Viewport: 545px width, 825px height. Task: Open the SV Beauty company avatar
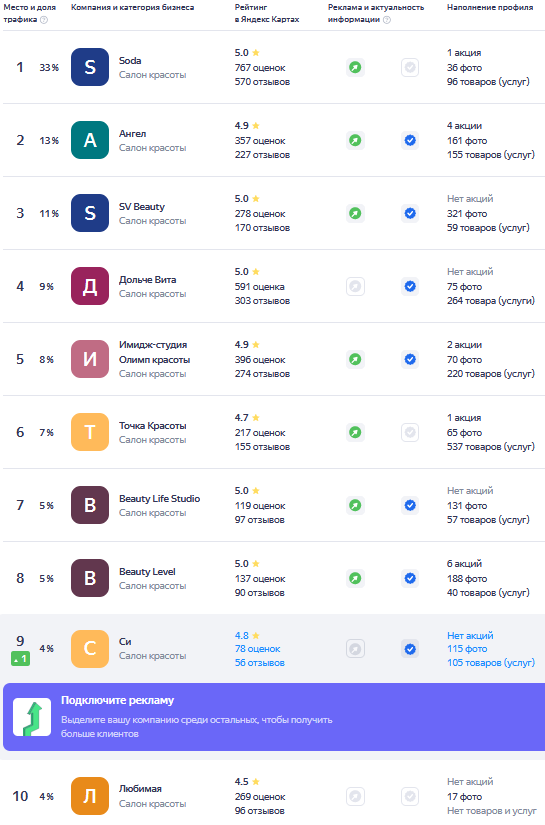[x=90, y=213]
